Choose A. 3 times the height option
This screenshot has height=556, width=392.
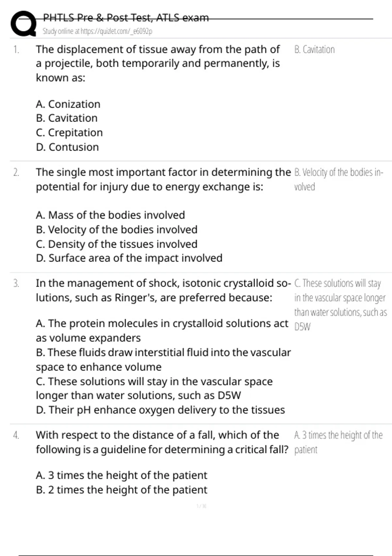click(x=121, y=475)
